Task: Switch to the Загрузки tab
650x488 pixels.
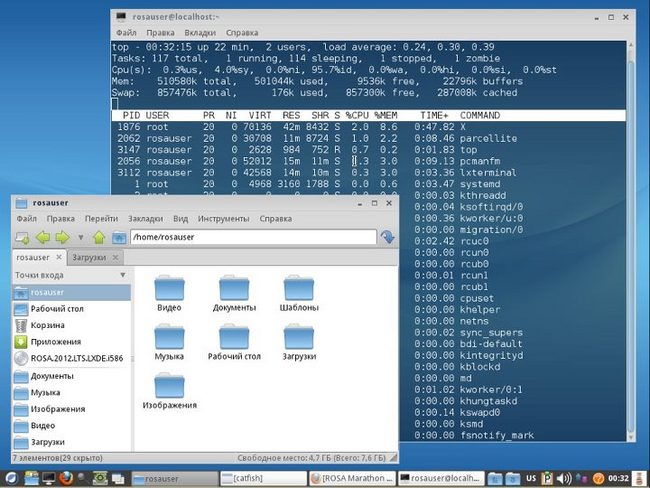Action: coord(89,257)
